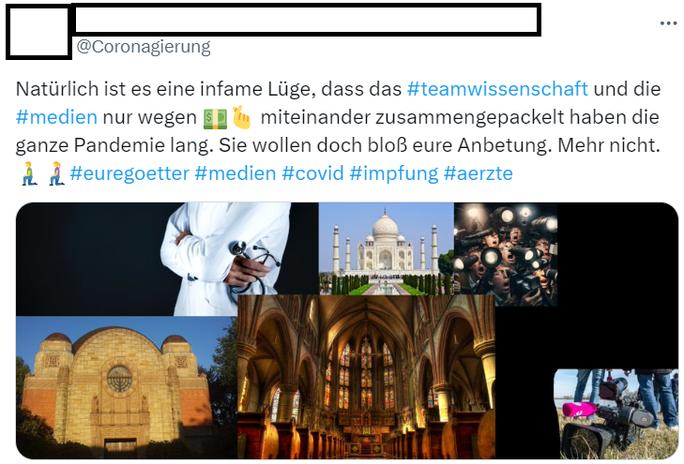Open the paparazzi photographers photo
Viewport: 684px width, 464px height.
coord(506,255)
